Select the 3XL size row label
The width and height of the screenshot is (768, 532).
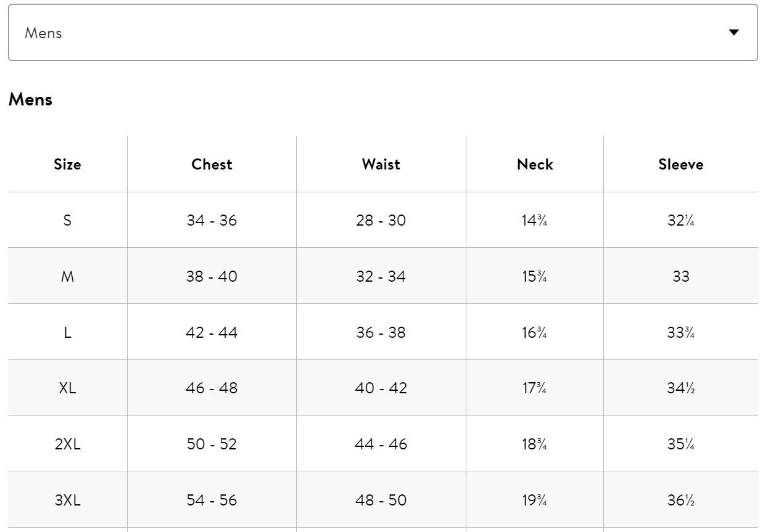point(67,500)
